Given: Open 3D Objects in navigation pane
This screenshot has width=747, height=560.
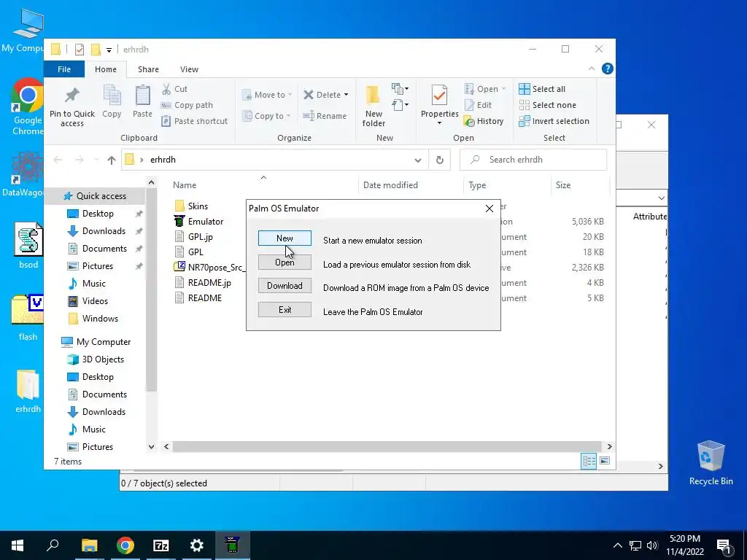Looking at the screenshot, I should (x=103, y=359).
